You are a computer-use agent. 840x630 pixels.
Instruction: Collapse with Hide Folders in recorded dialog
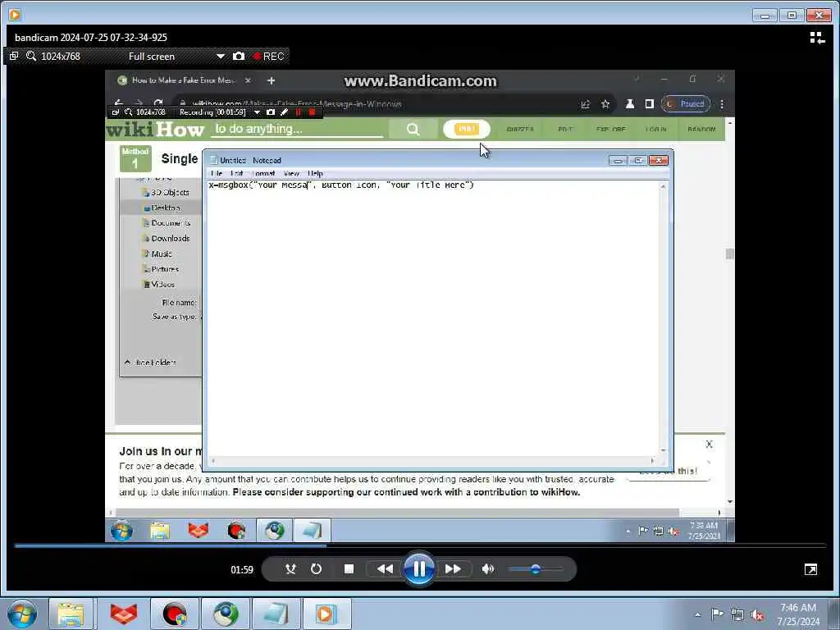pos(150,363)
